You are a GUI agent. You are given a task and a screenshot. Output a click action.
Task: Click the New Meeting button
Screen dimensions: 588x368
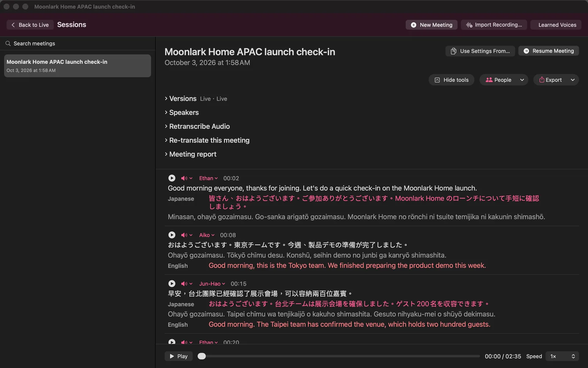(431, 25)
